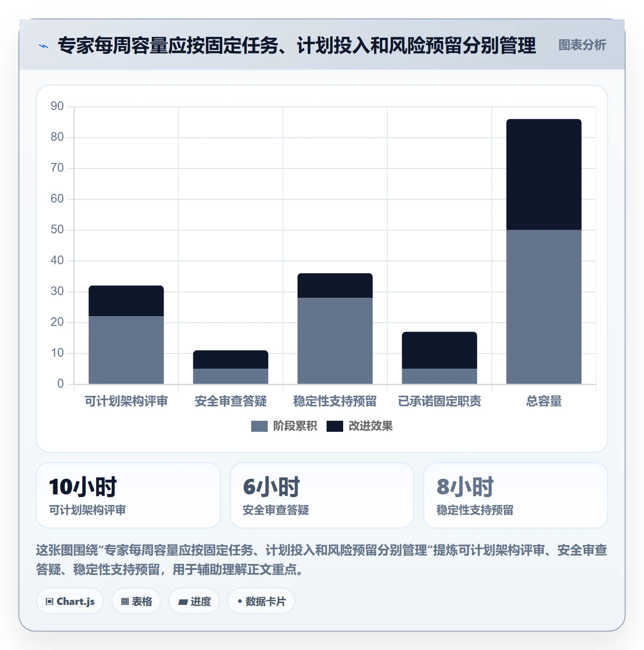
Task: Click the dark top segment of the 总容量 bar
Action: (544, 174)
